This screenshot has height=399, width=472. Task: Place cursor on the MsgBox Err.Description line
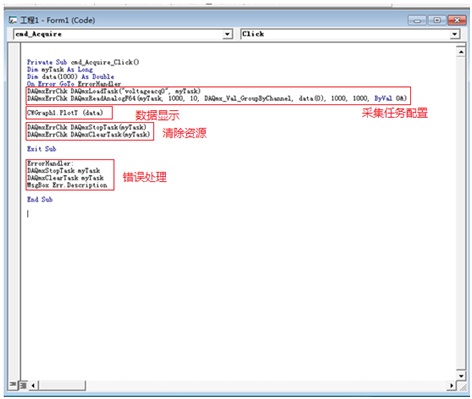(x=67, y=185)
